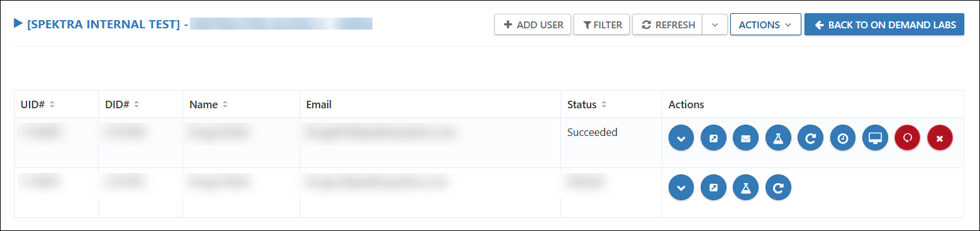
Task: Click the external link icon in first row
Action: coord(713,138)
